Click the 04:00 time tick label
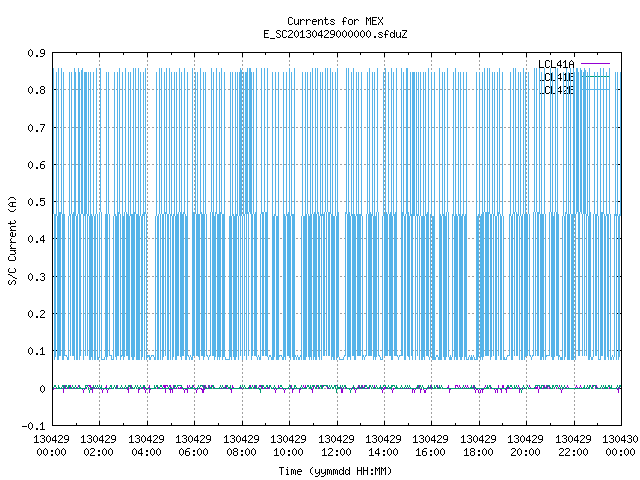Image resolution: width=640 pixels, height=480 pixels. click(146, 452)
